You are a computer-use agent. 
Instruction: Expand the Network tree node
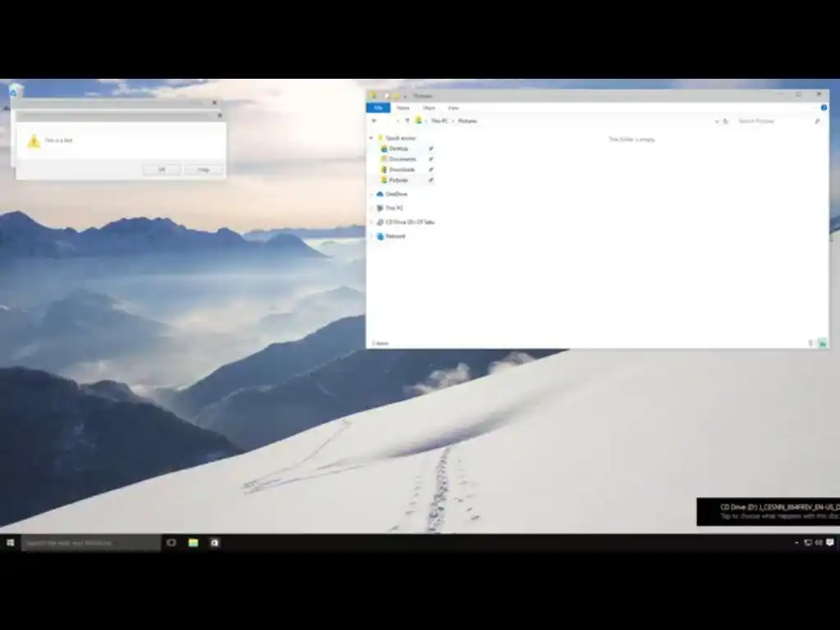point(372,236)
